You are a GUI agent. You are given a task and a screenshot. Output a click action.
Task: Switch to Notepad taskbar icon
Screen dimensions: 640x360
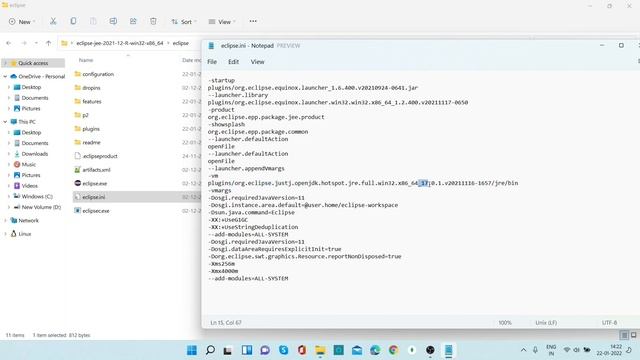[x=449, y=350]
